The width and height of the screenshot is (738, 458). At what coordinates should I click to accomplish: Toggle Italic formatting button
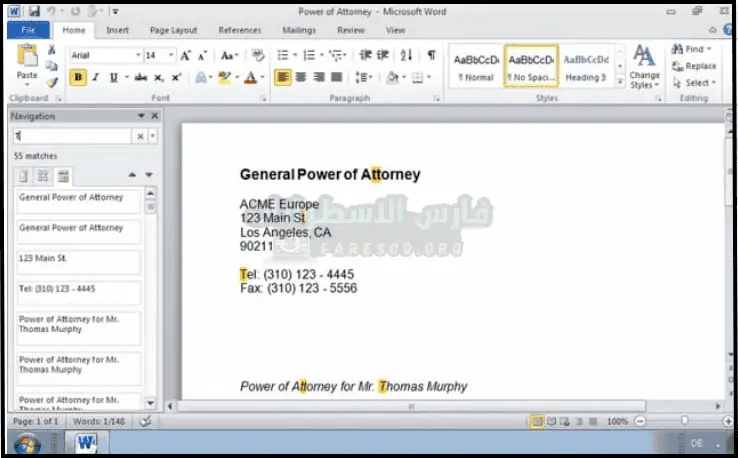96,77
